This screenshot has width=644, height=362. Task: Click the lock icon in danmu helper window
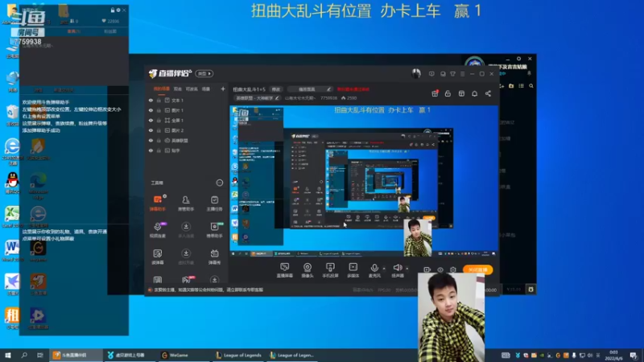113,10
